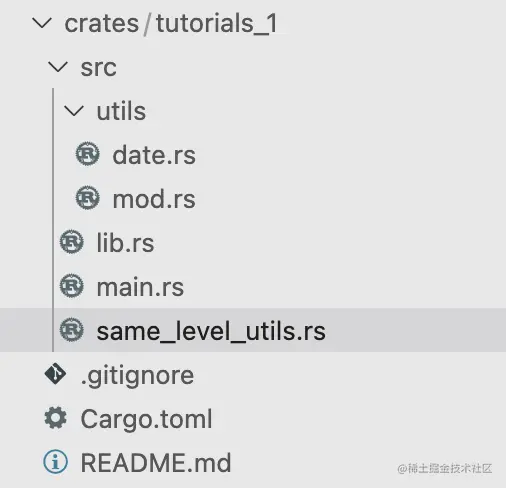The image size is (506, 488).
Task: Open the date.rs file
Action: (x=154, y=155)
